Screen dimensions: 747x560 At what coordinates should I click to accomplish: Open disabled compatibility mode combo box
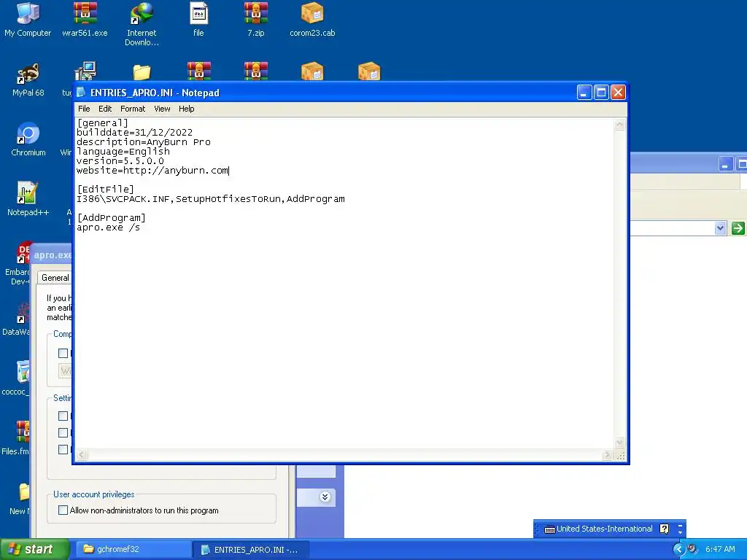click(65, 370)
